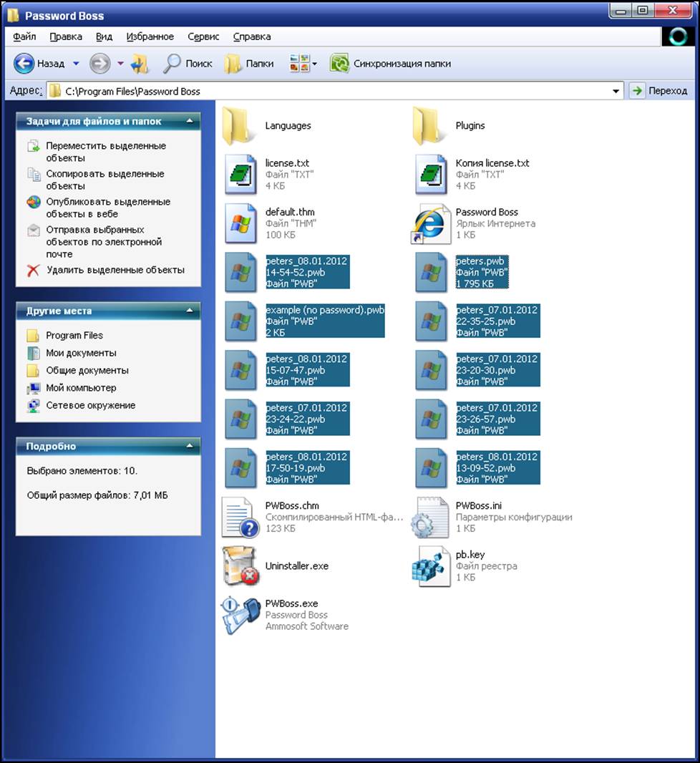Go to Program Files in Other Places

pyautogui.click(x=74, y=335)
